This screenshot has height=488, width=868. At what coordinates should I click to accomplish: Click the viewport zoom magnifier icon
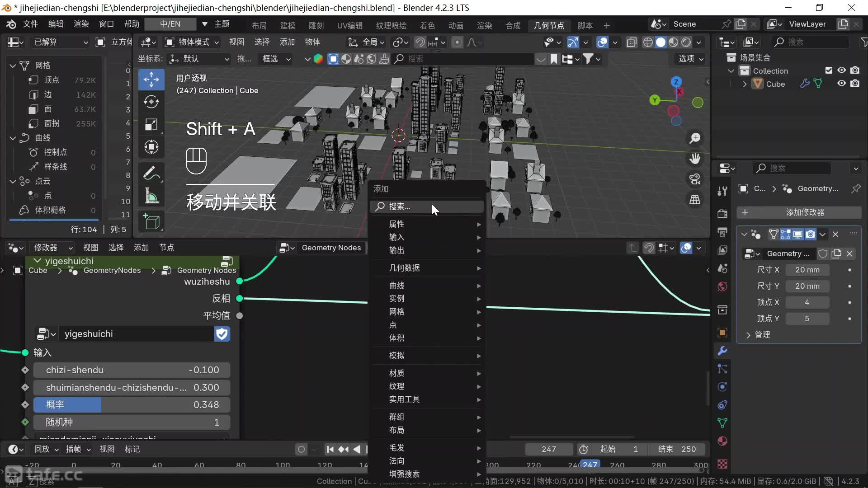click(x=695, y=138)
